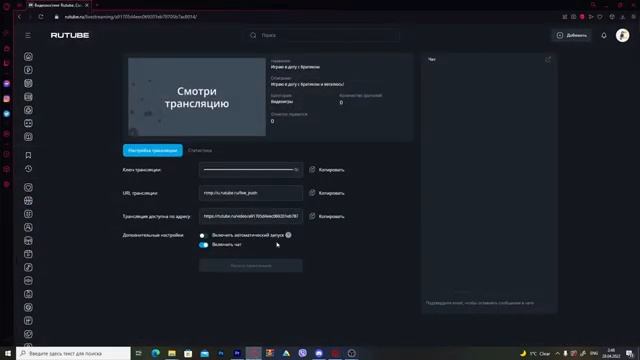Click the stream key field
Image resolution: width=640 pixels, height=360 pixels.
[x=251, y=169]
